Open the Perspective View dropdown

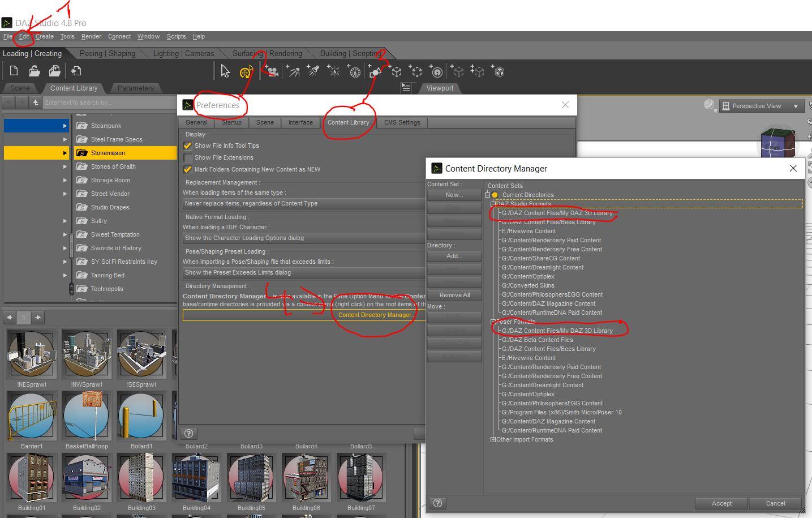(762, 106)
